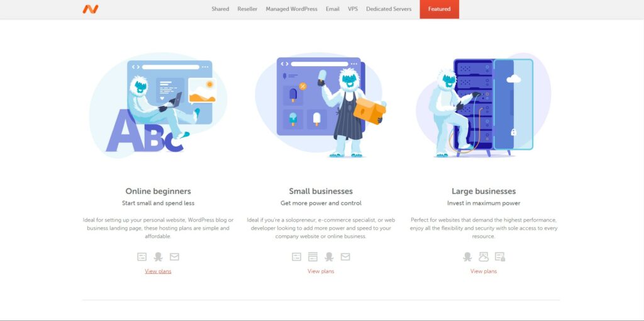
Task: Click the octopus icon under Large businesses
Action: click(x=467, y=257)
